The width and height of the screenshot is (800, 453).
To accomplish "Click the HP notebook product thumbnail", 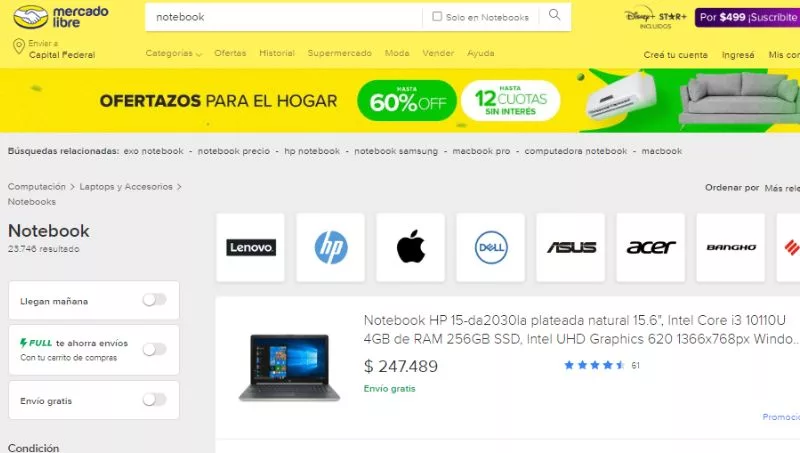I will (x=289, y=367).
